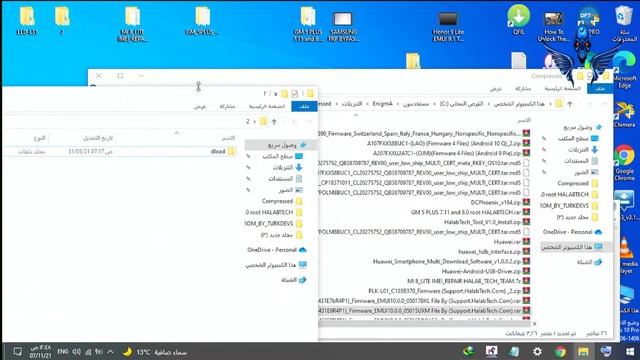640x360 pixels.
Task: Select Compressed folder in front window sidebar
Action: 282,201
